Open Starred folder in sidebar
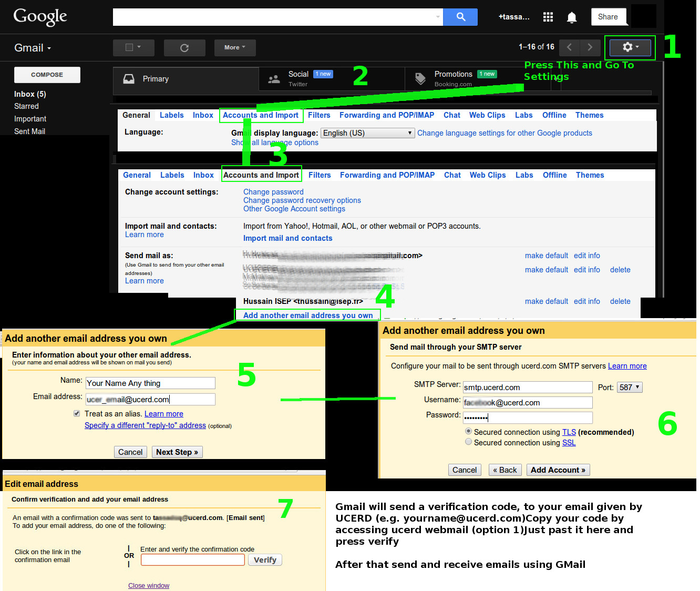Viewport: 700px width, 591px height. (26, 106)
